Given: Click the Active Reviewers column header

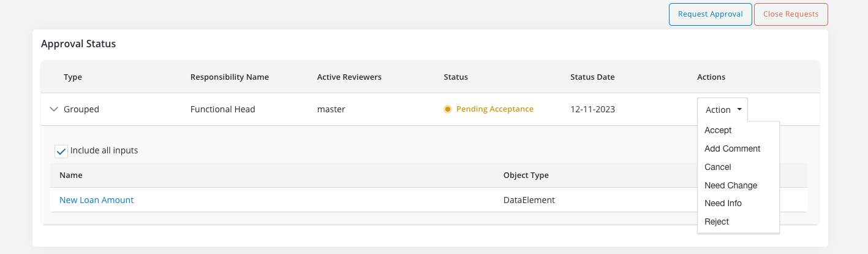Looking at the screenshot, I should tap(349, 77).
